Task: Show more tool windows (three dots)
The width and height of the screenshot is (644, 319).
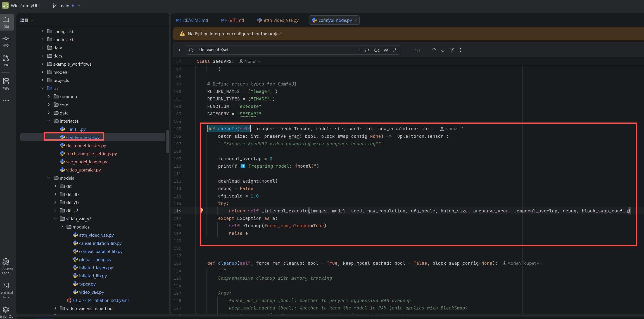Action: coord(6,100)
